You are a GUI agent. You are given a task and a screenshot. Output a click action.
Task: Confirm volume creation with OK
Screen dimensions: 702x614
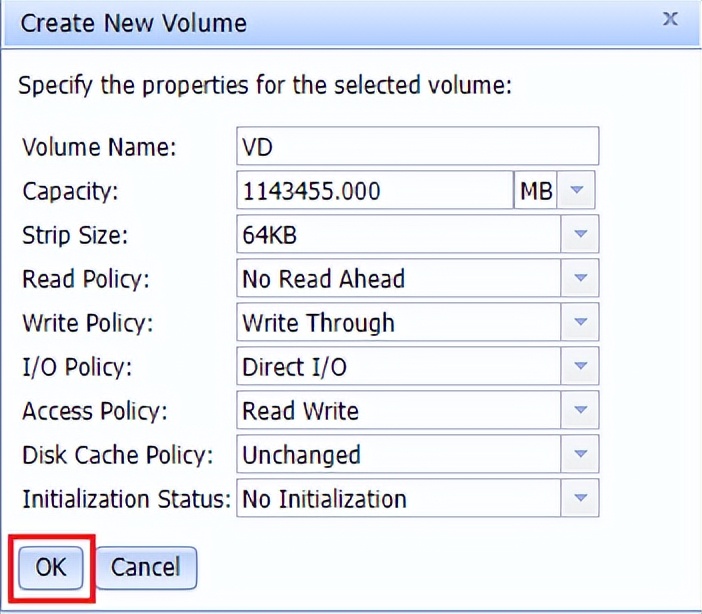tap(51, 567)
